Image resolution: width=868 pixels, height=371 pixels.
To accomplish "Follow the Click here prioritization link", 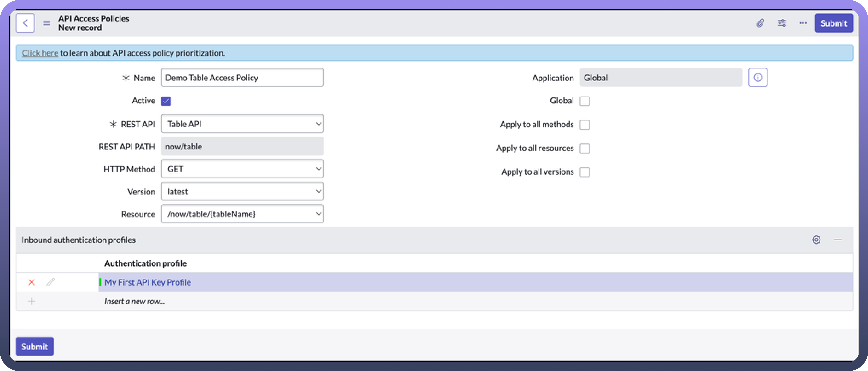I will pyautogui.click(x=40, y=53).
